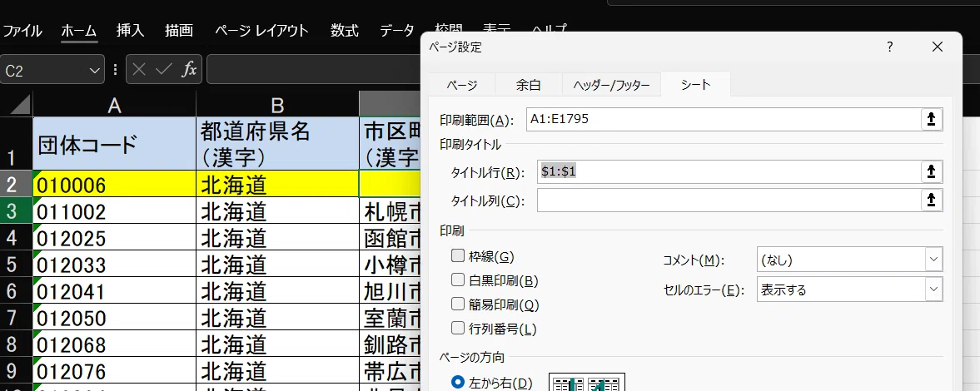
Task: Open the 挿入 ribbon tab
Action: (x=130, y=31)
